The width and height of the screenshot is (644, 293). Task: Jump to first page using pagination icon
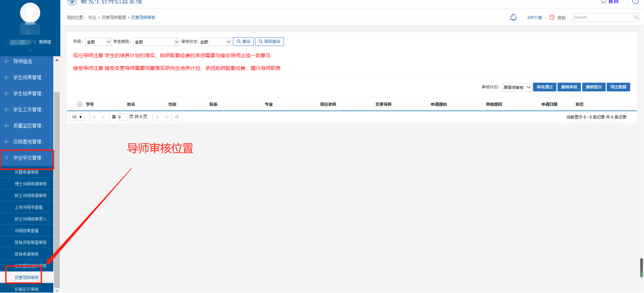click(94, 117)
